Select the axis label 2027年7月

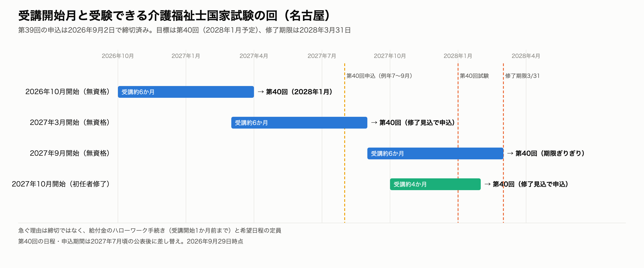(322, 56)
